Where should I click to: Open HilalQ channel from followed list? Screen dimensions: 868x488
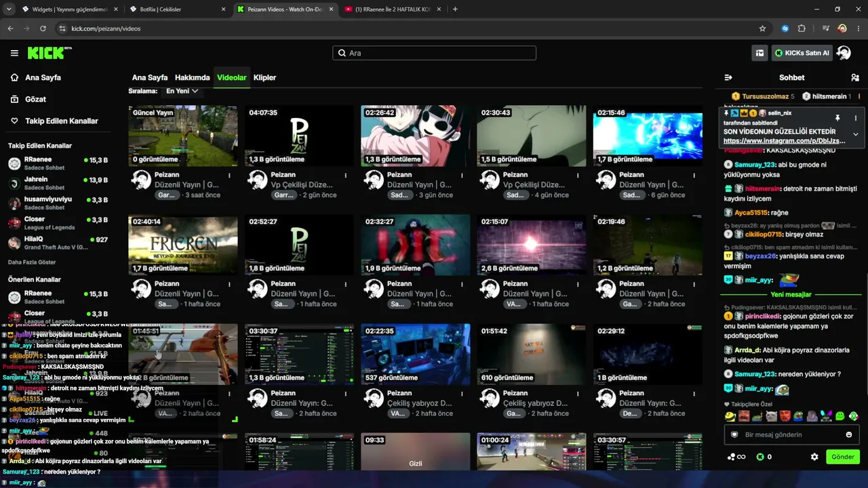pyautogui.click(x=58, y=243)
